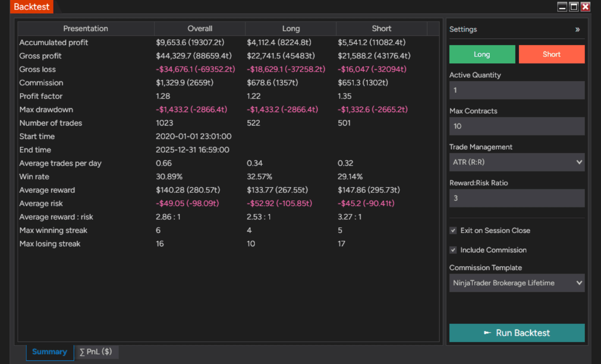601x364 pixels.
Task: Select short max losing streak 17
Action: 341,244
